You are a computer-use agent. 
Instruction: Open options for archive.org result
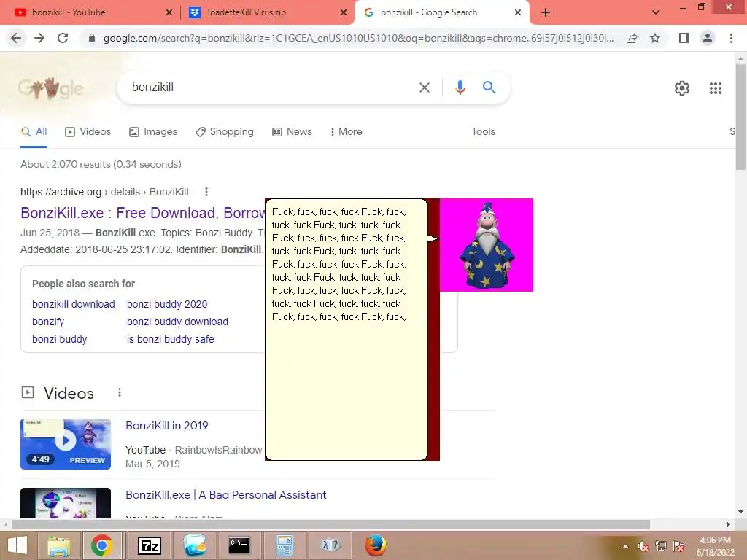tap(206, 192)
